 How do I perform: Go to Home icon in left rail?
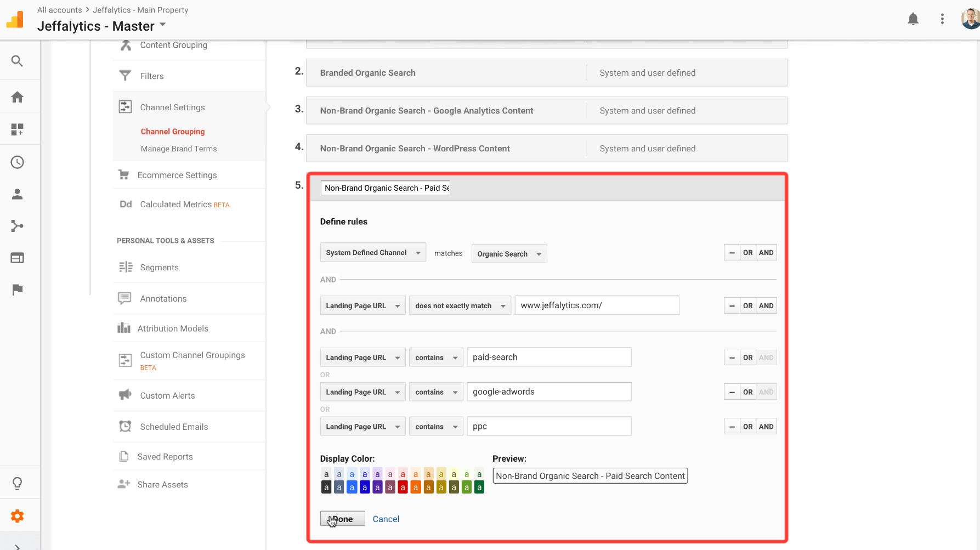click(17, 97)
